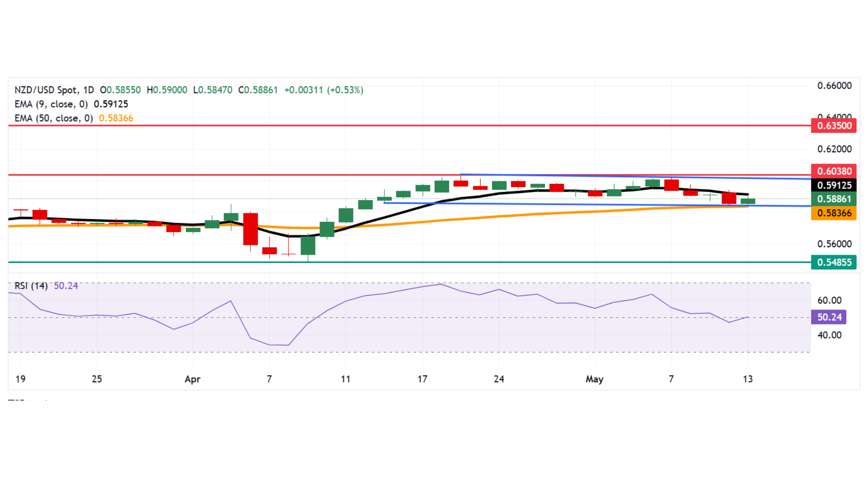Click the RSI 50.24 value beside RSI (14)
The height and width of the screenshot is (488, 868).
click(x=66, y=286)
